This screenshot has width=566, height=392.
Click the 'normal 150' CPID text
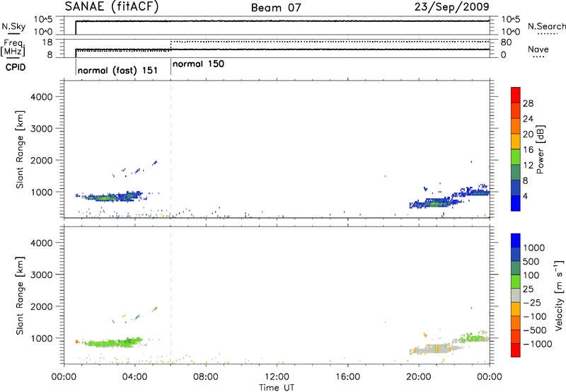198,64
